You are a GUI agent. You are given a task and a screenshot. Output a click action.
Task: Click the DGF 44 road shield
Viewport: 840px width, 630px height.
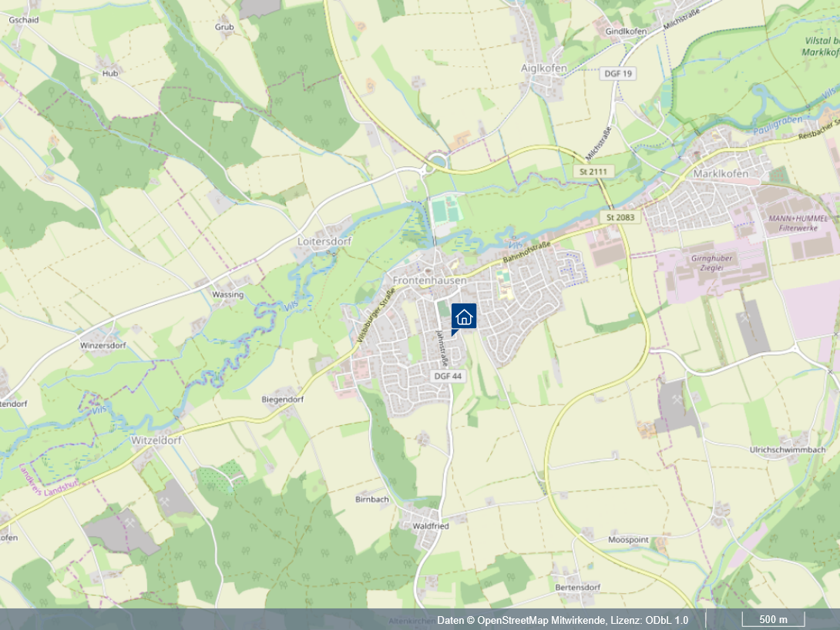point(448,376)
